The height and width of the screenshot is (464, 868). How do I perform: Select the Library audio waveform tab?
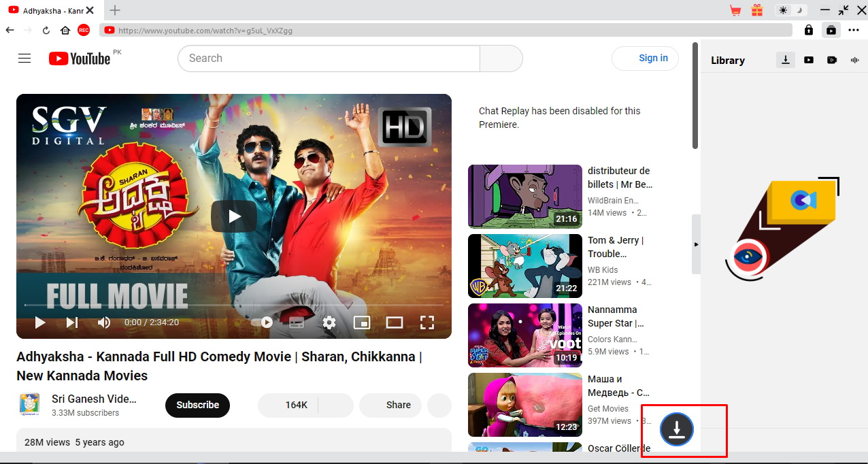[855, 60]
